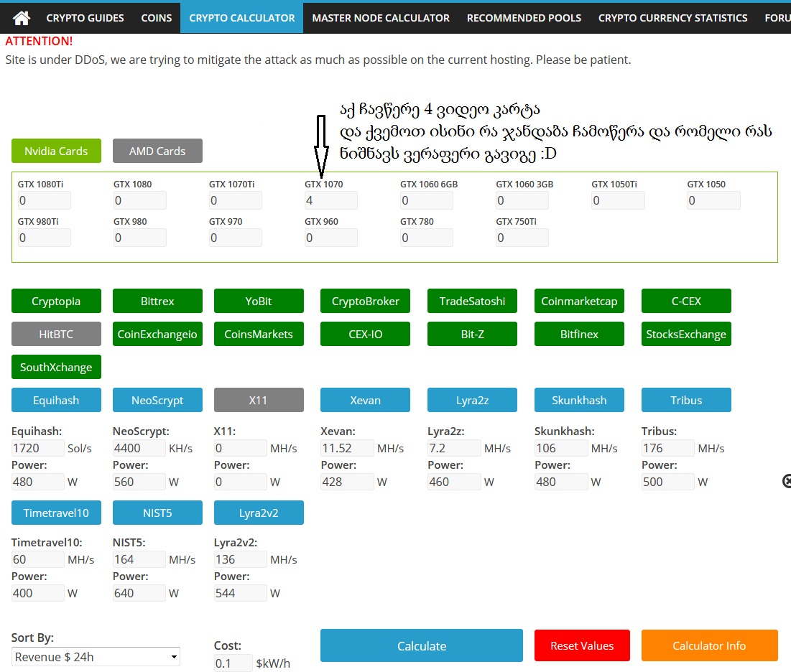Click the Equihash hashrate input field
791x672 pixels.
(37, 449)
